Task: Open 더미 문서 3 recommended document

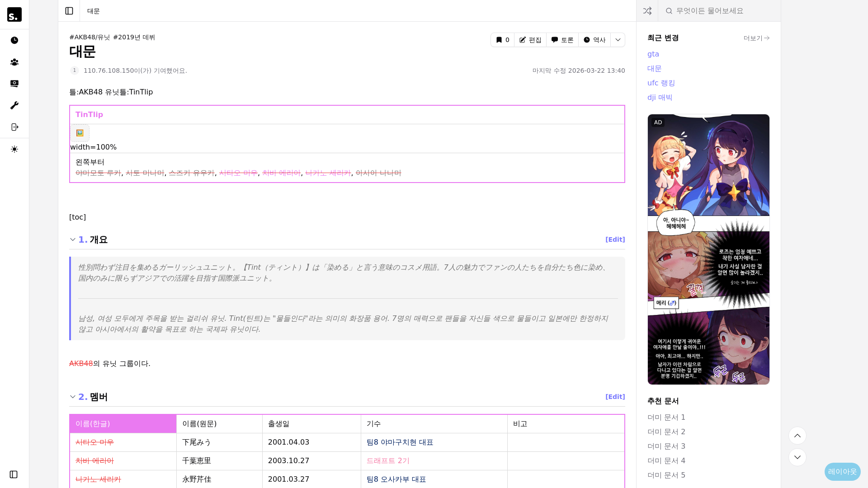Action: [666, 446]
